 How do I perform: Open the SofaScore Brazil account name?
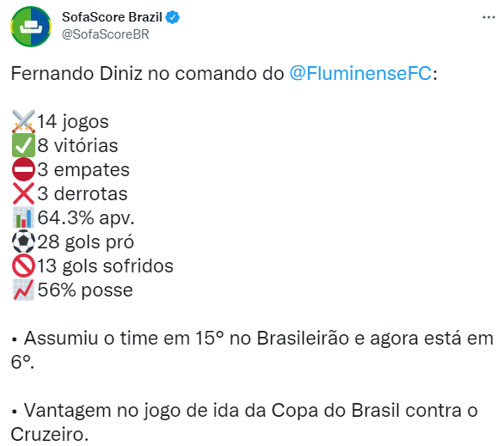[112, 17]
